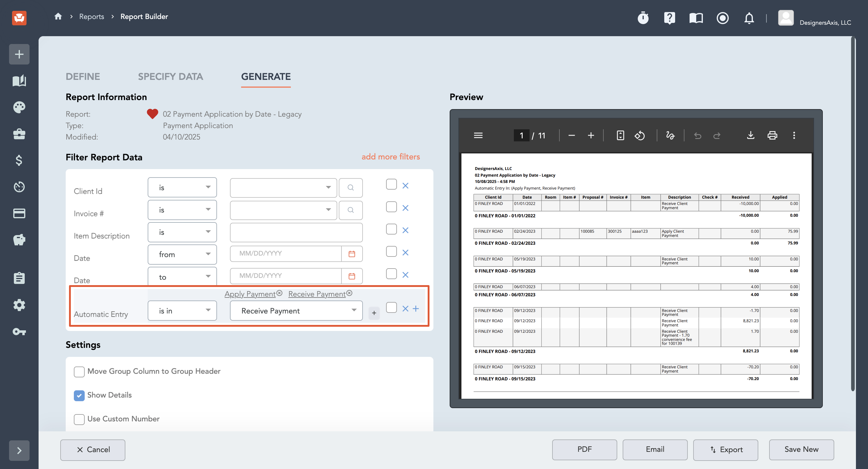Search clients with Client Id magnifier button
Screen dimensions: 868x469
(351, 188)
